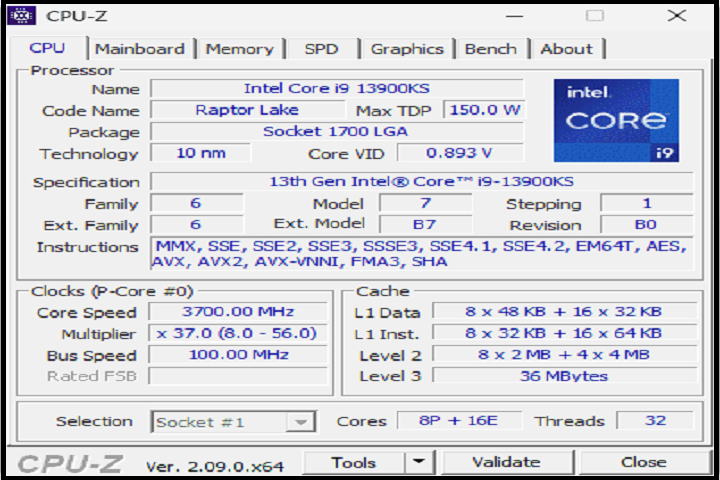The height and width of the screenshot is (480, 720).
Task: Switch to the Mainboard tab
Action: click(139, 49)
